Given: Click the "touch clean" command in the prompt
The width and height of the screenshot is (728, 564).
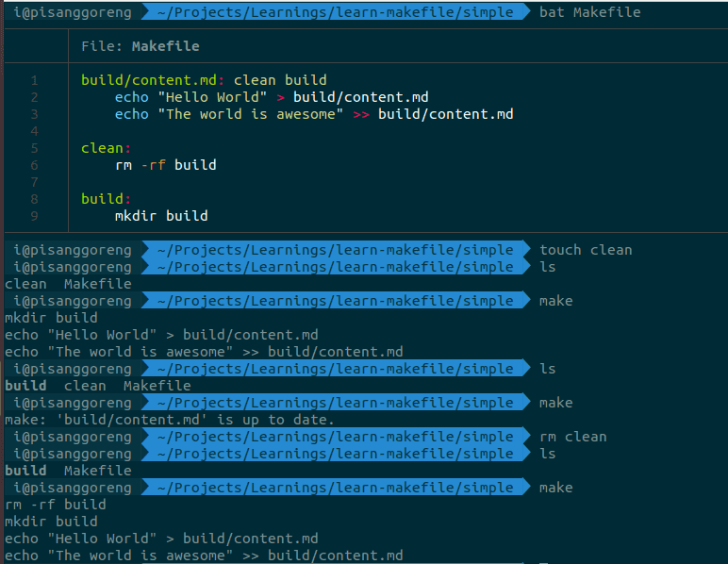Looking at the screenshot, I should click(586, 250).
